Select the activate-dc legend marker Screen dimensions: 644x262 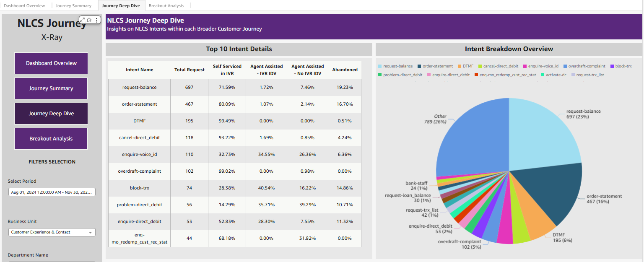pos(543,75)
